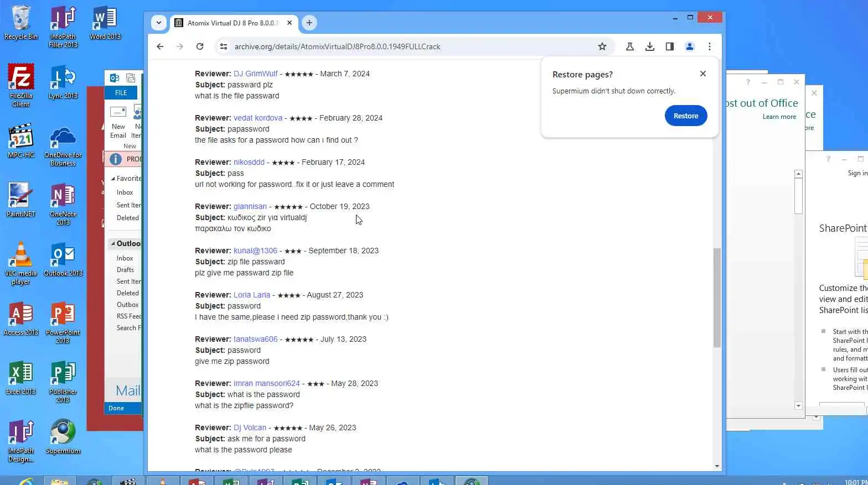Open reviewer Dj Volcan's profile
Image resolution: width=868 pixels, height=485 pixels.
click(x=250, y=427)
